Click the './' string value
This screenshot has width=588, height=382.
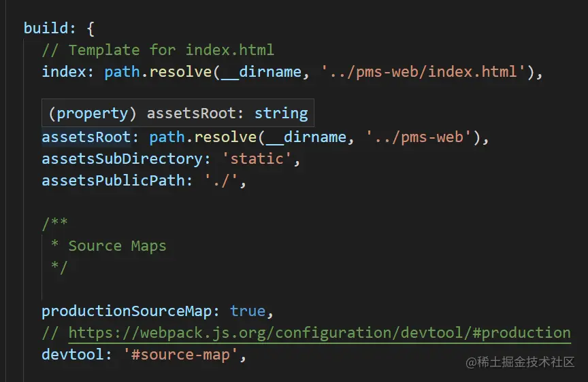pyautogui.click(x=221, y=181)
